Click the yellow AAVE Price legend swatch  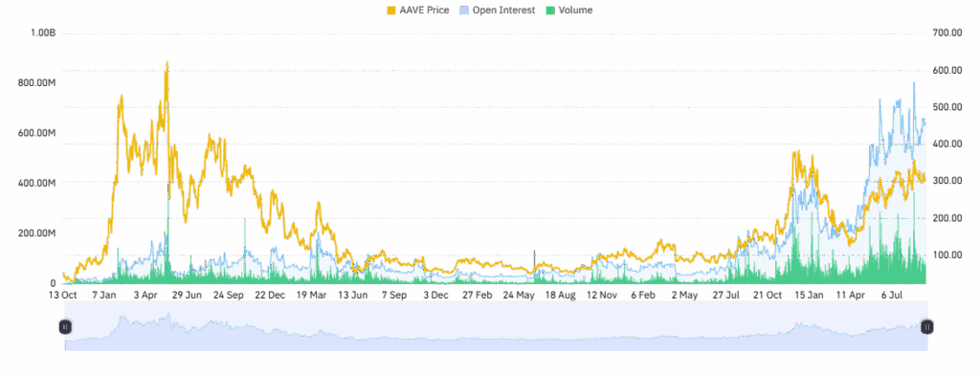pyautogui.click(x=391, y=10)
